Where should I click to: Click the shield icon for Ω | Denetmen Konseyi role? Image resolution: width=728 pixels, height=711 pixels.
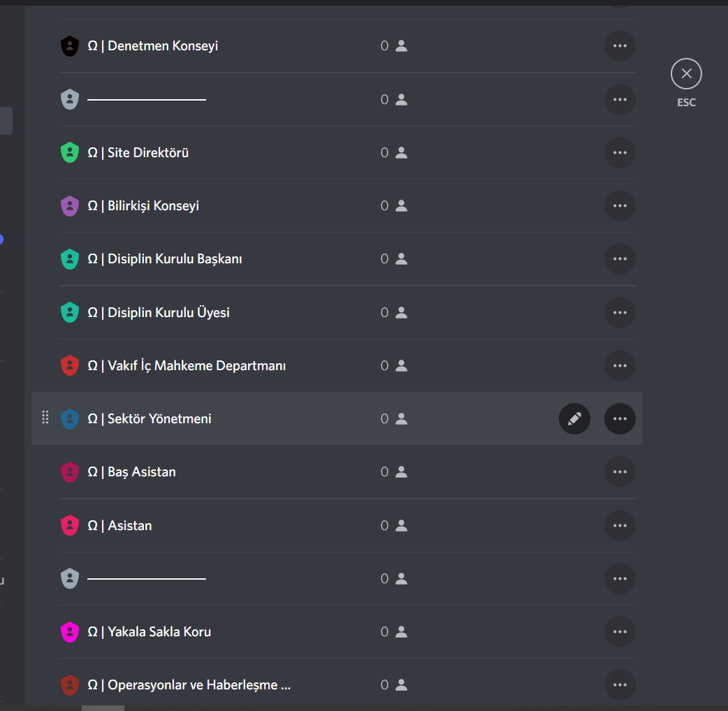tap(70, 45)
